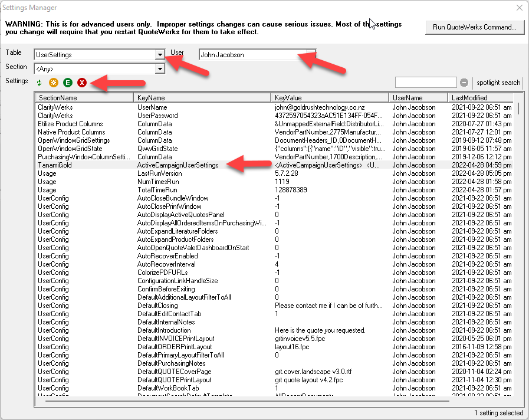Click the vertical scrollbar of settings list
The height and width of the screenshot is (420, 529).
[518, 236]
